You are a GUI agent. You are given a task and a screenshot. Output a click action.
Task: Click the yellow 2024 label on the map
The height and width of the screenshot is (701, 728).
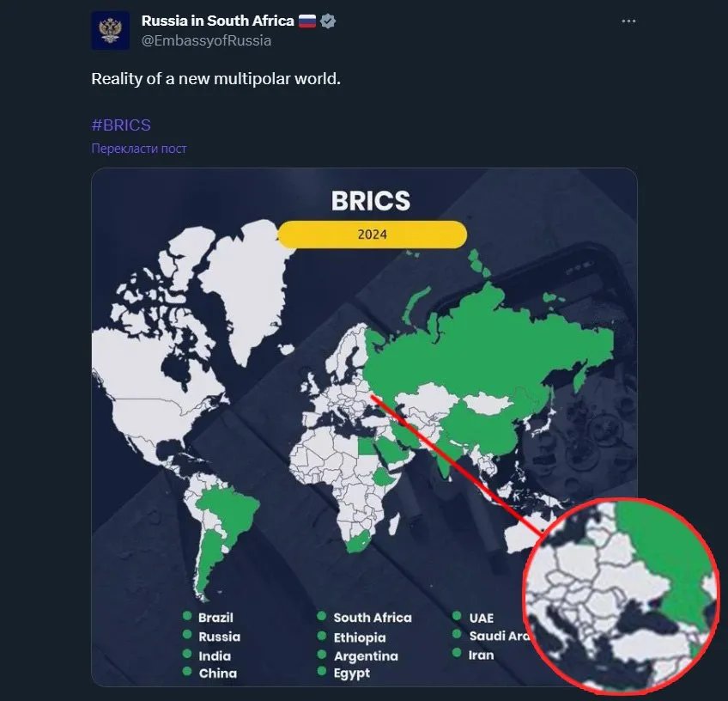pos(373,234)
